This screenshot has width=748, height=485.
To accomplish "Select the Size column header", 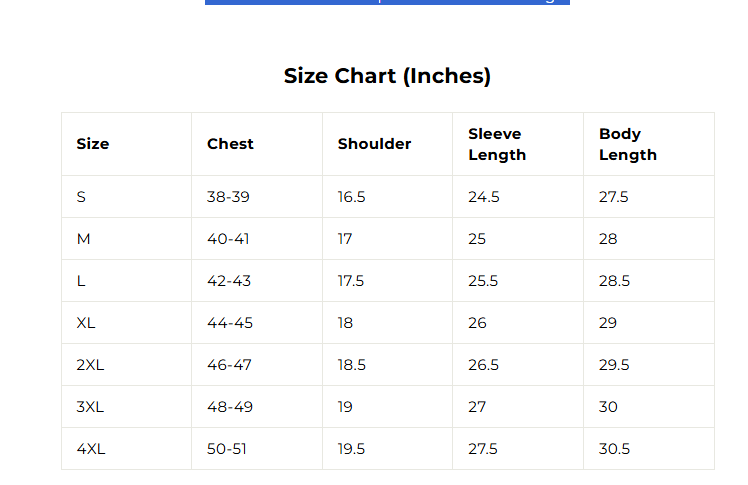I will [x=93, y=144].
